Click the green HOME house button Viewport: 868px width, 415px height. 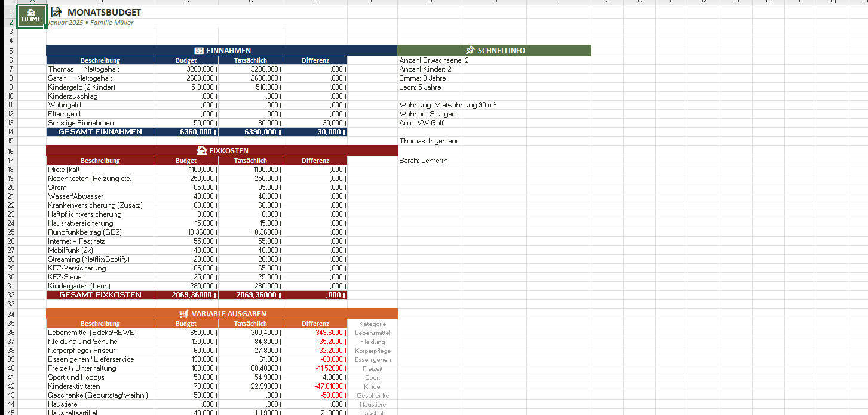click(x=32, y=16)
